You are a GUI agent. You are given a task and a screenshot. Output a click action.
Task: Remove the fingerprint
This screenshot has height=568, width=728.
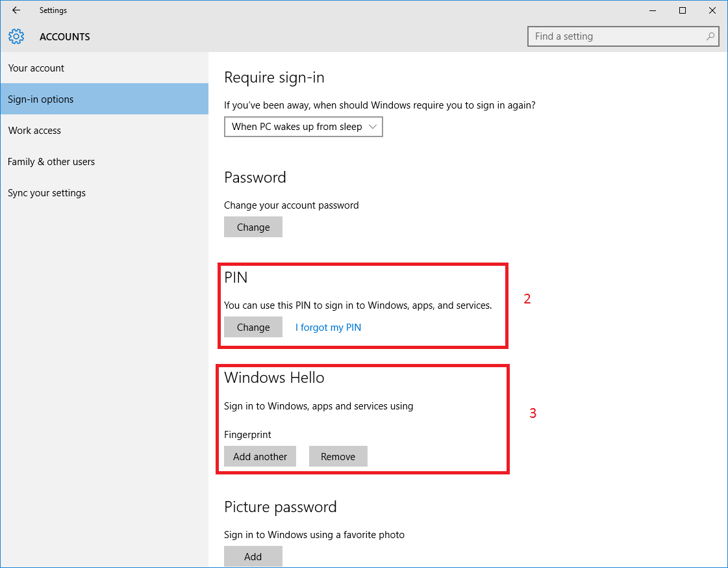pyautogui.click(x=338, y=456)
